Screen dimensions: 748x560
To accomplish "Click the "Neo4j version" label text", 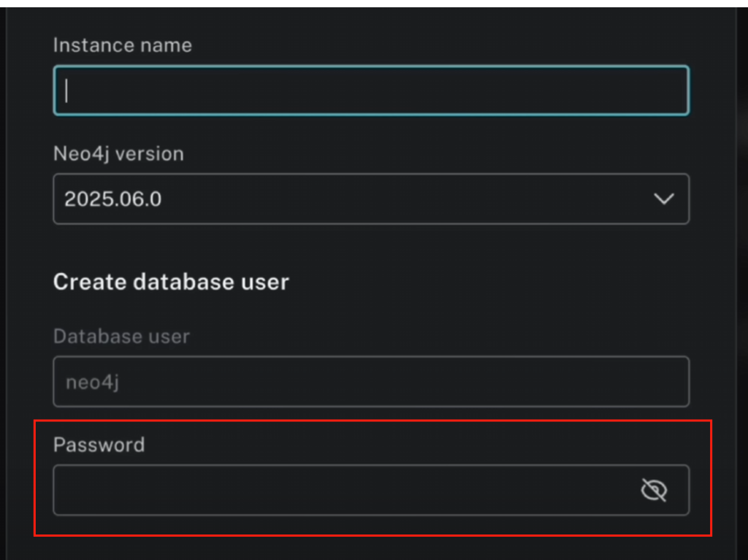I will click(118, 154).
